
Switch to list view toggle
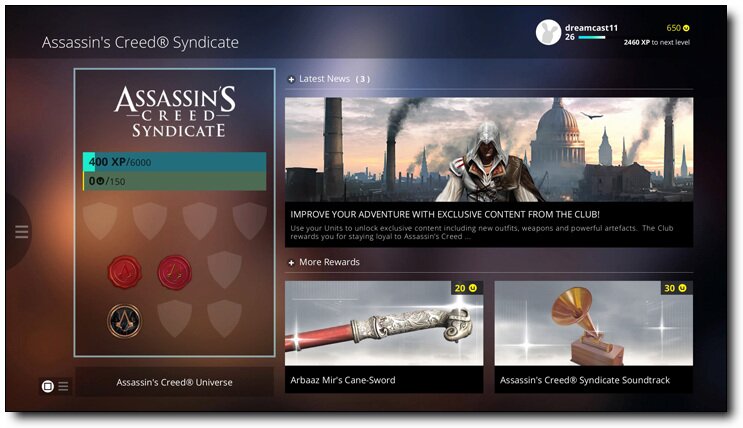63,386
